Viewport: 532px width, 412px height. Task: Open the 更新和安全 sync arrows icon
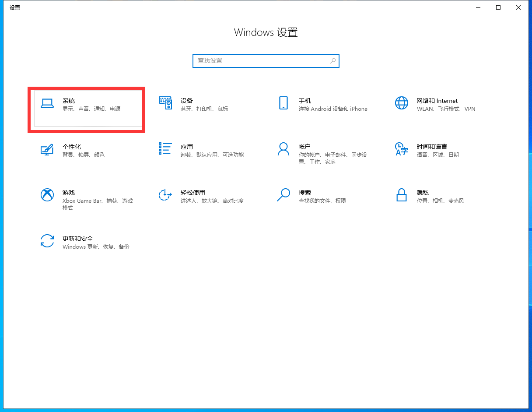47,241
